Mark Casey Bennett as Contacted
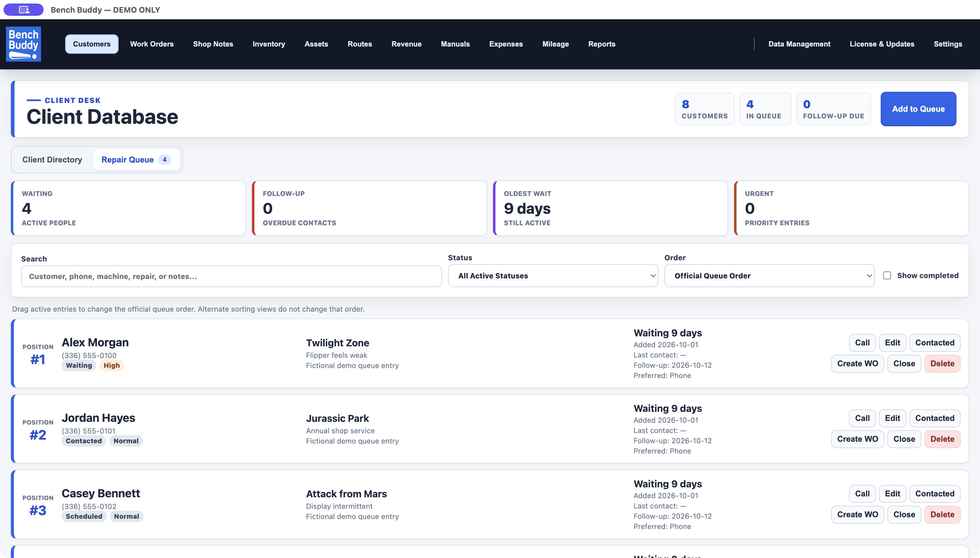Viewport: 980px width, 558px height. coord(935,494)
